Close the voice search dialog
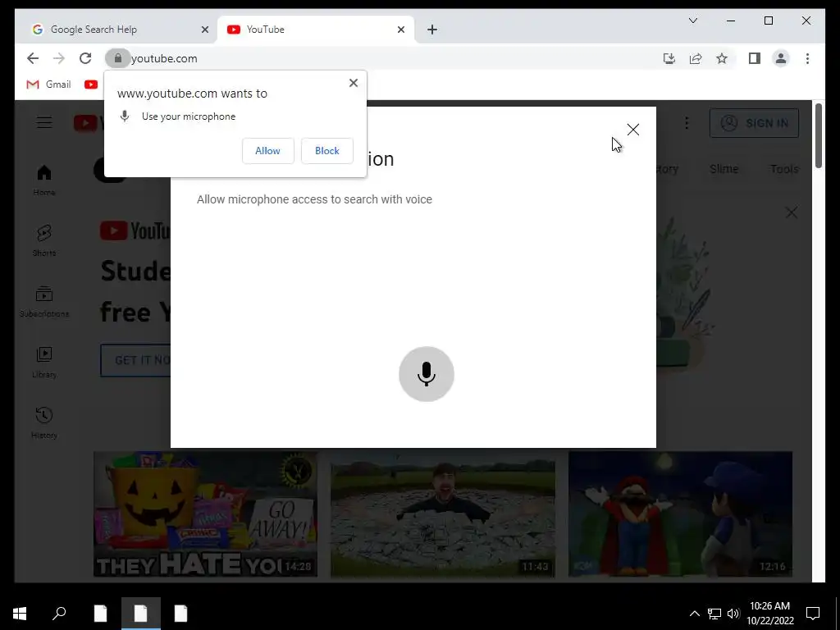Image resolution: width=840 pixels, height=630 pixels. 632,130
